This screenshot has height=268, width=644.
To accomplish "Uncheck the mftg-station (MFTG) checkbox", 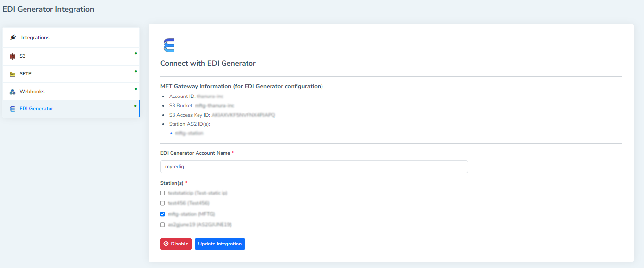I will click(163, 214).
